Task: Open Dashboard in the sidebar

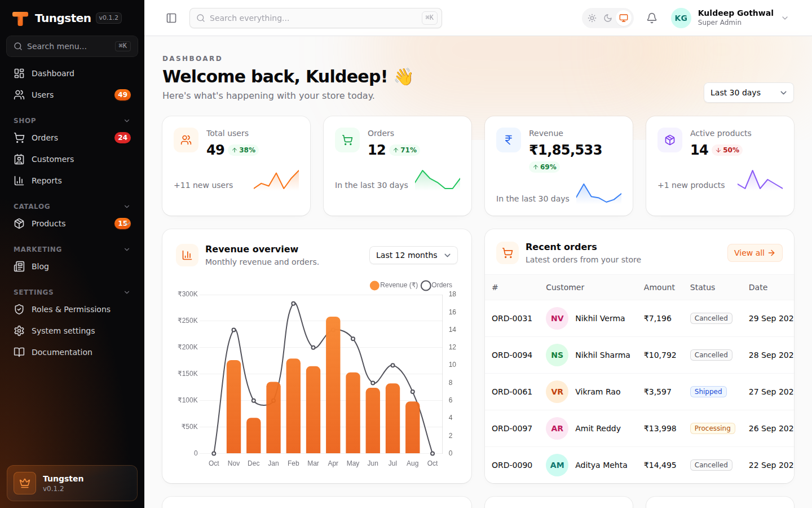Action: tap(72, 73)
